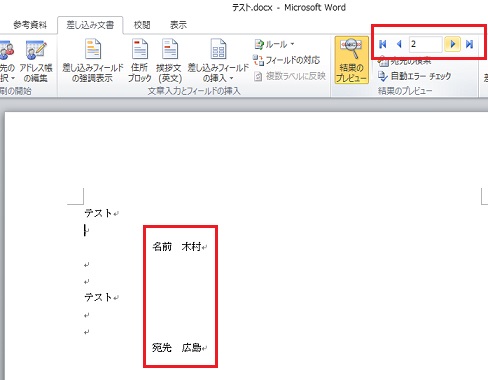Open the 校閲 ribbon tab
488x380 pixels.
tap(142, 25)
